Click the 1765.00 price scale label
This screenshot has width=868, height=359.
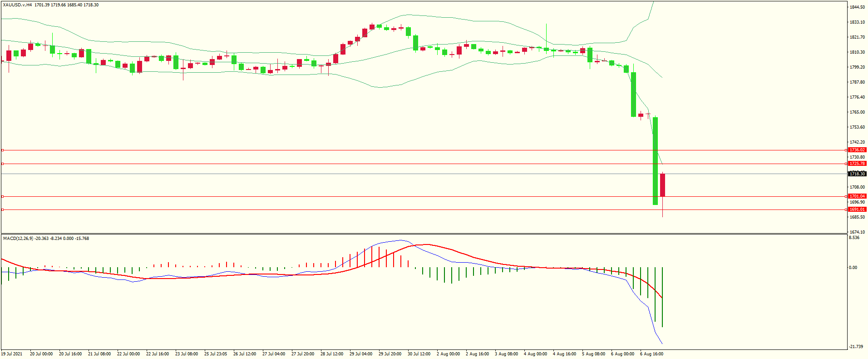(x=857, y=112)
